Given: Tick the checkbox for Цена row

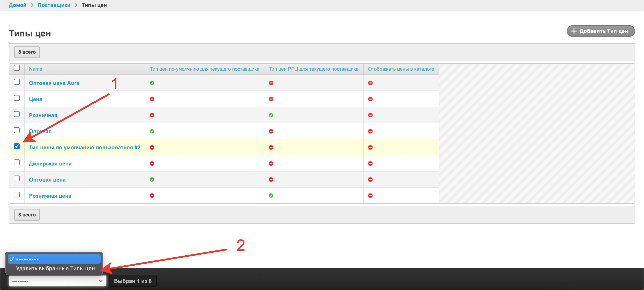Looking at the screenshot, I should [17, 98].
